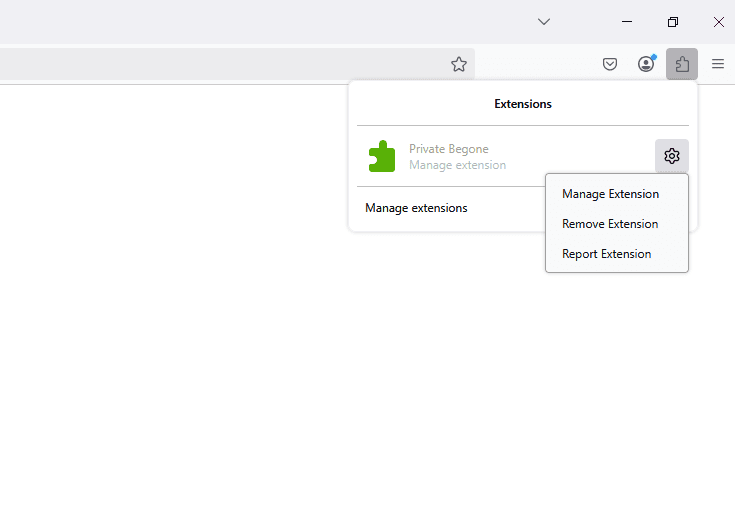Click the Private Begone extension name
The width and height of the screenshot is (735, 510).
click(448, 149)
